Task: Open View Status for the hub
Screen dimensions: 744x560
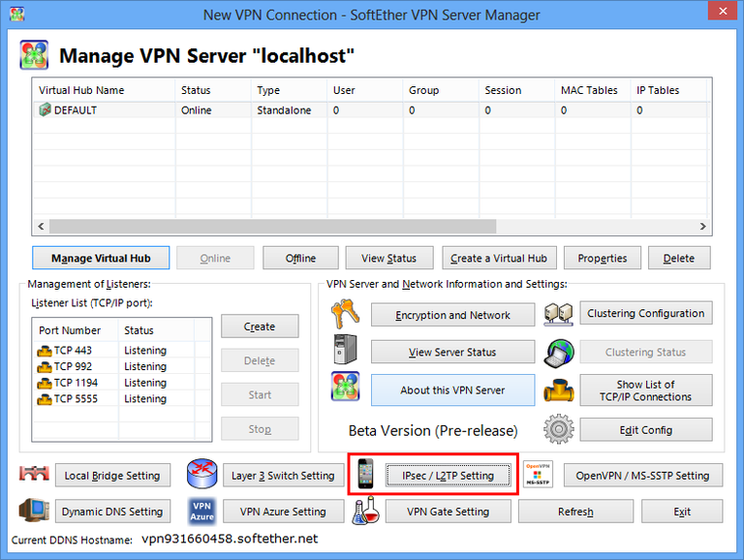Action: tap(389, 258)
